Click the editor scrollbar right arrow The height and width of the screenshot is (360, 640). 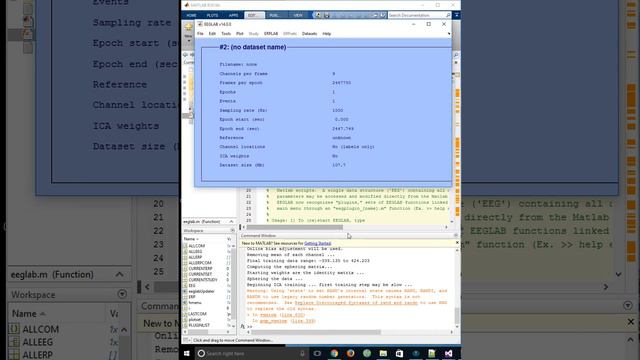(x=446, y=227)
